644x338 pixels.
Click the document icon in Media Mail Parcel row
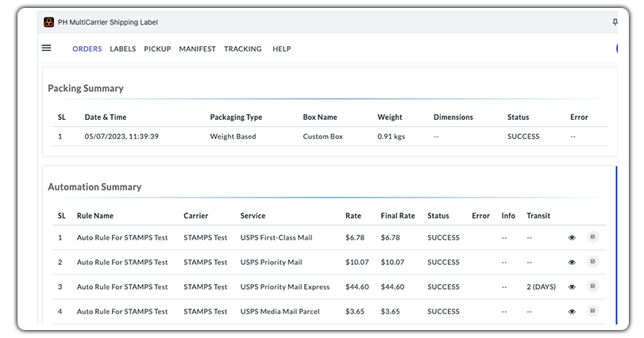click(592, 310)
